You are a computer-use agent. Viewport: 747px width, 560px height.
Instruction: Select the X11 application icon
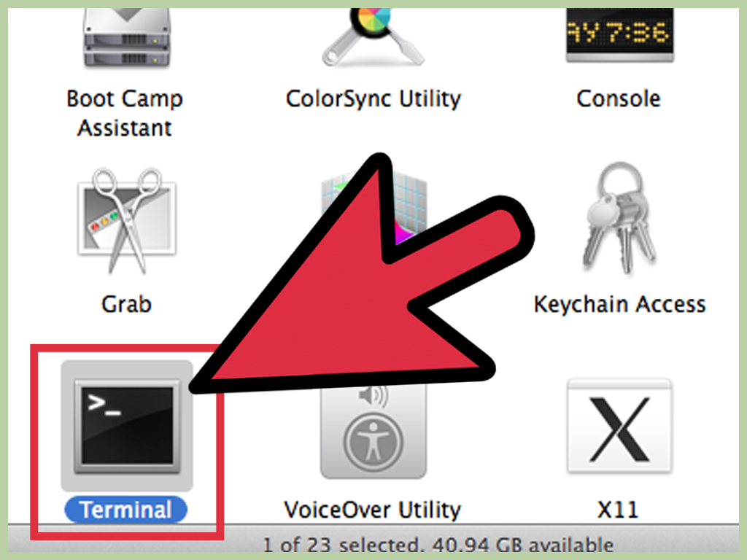tap(619, 427)
